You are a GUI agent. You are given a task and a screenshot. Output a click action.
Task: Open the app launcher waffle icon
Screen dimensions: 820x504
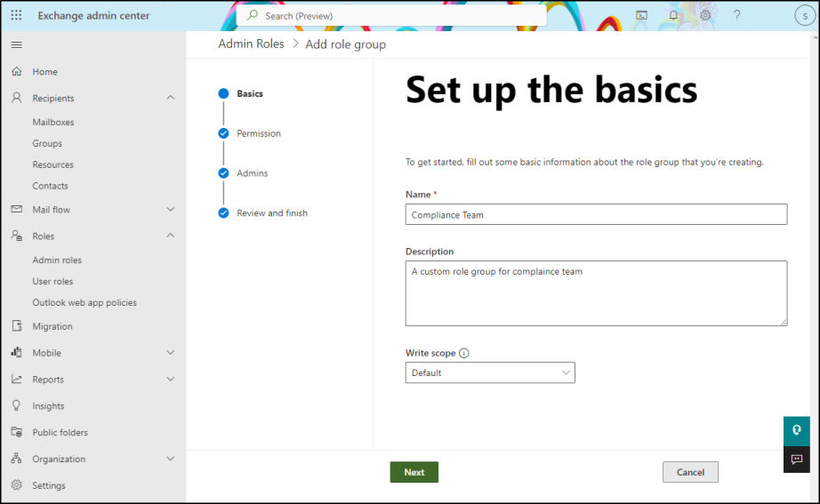coord(16,15)
